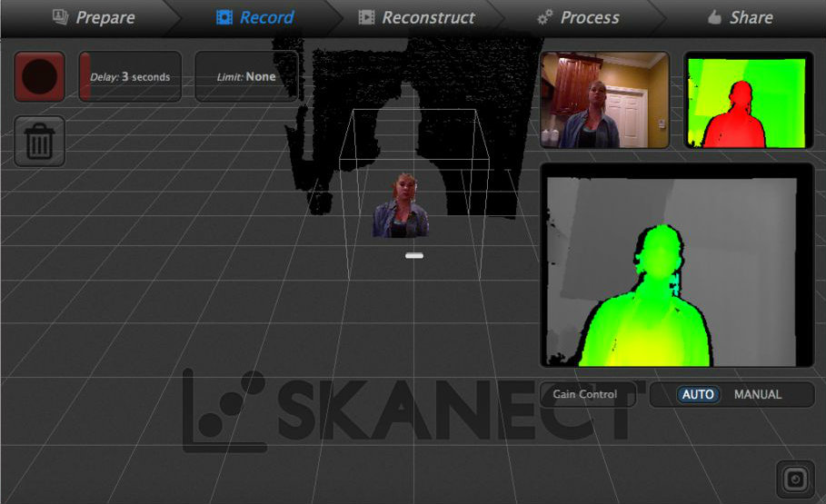
Task: Select the Record tab
Action: (255, 17)
